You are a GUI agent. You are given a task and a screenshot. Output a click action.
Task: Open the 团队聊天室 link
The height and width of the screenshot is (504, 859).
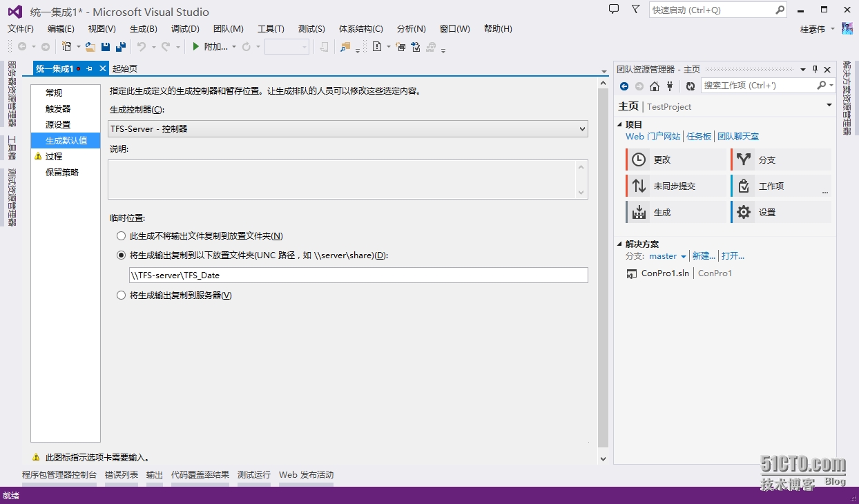point(738,137)
